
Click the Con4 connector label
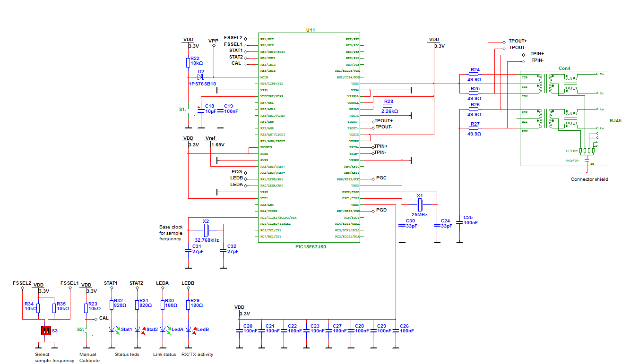tap(564, 68)
